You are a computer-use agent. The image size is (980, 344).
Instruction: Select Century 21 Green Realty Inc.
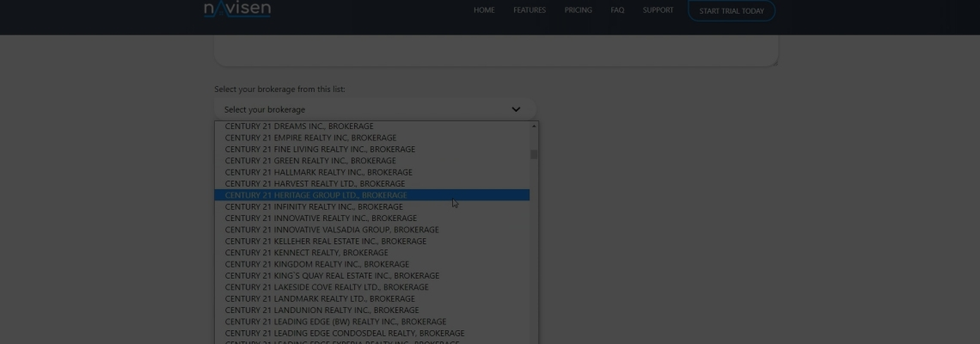coord(310,161)
